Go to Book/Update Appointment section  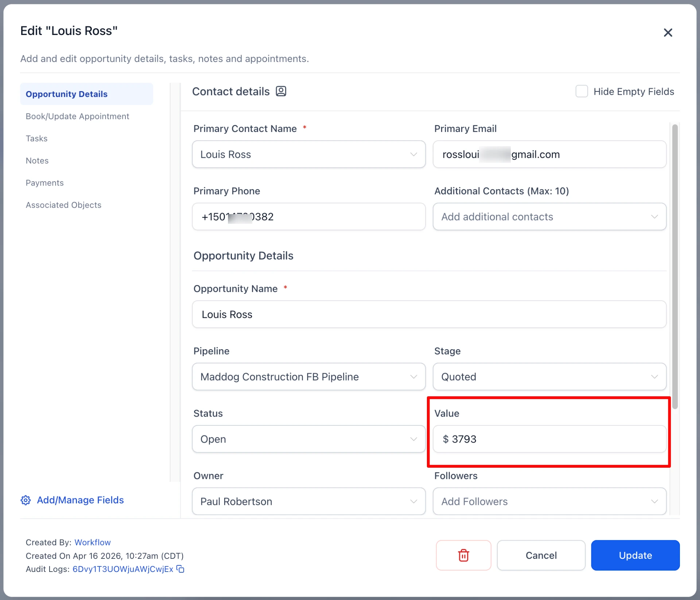(x=77, y=116)
